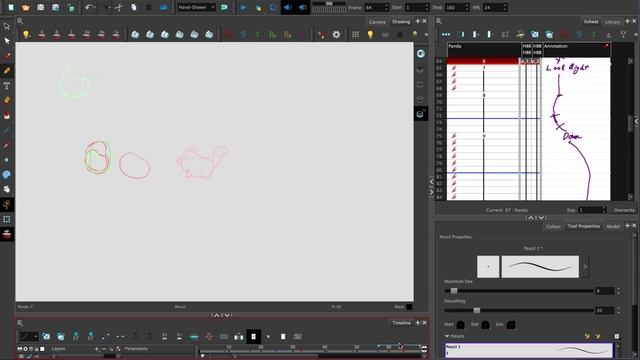Select the Transform tool in tools toolbar
Screen dimensions: 640x360
[x=7, y=26]
